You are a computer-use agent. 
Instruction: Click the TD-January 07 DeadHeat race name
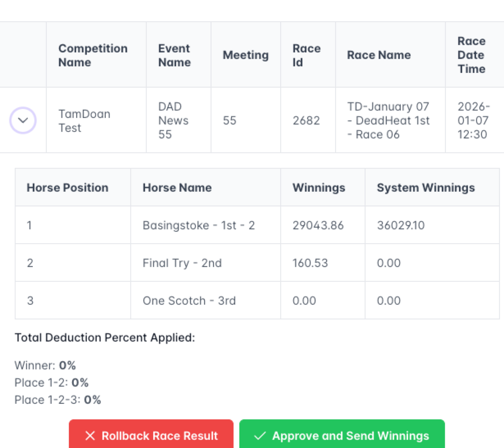click(x=388, y=120)
